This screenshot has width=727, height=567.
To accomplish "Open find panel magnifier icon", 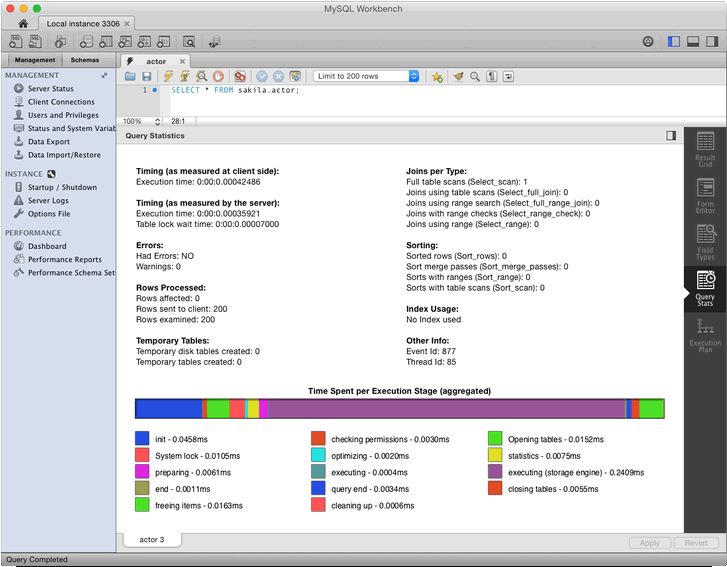I will coord(475,76).
